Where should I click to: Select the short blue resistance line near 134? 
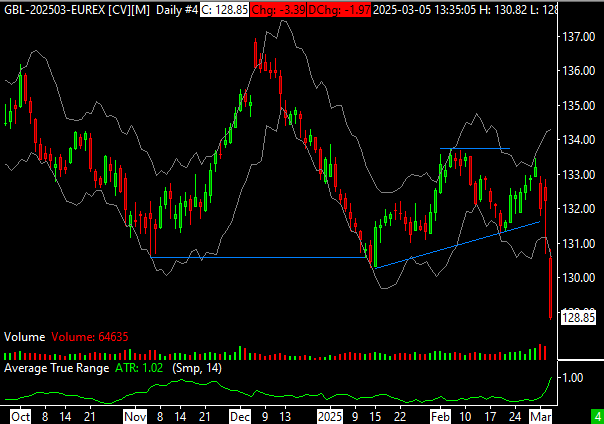475,148
